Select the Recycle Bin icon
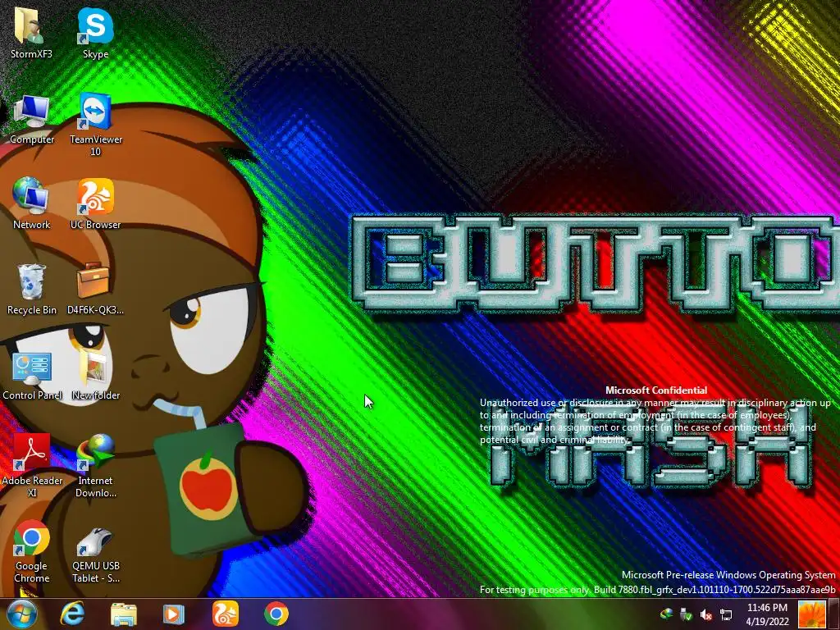Viewport: 840px width, 630px height. [32, 290]
